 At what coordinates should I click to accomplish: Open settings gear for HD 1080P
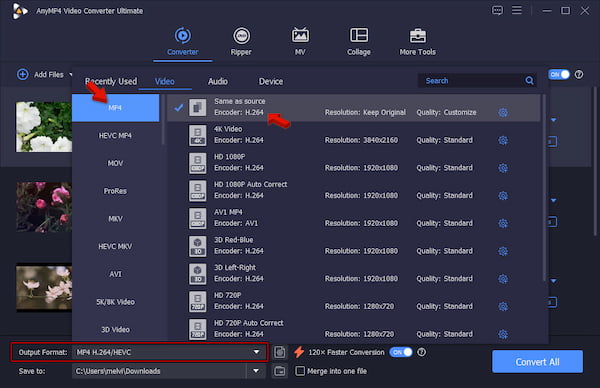503,168
